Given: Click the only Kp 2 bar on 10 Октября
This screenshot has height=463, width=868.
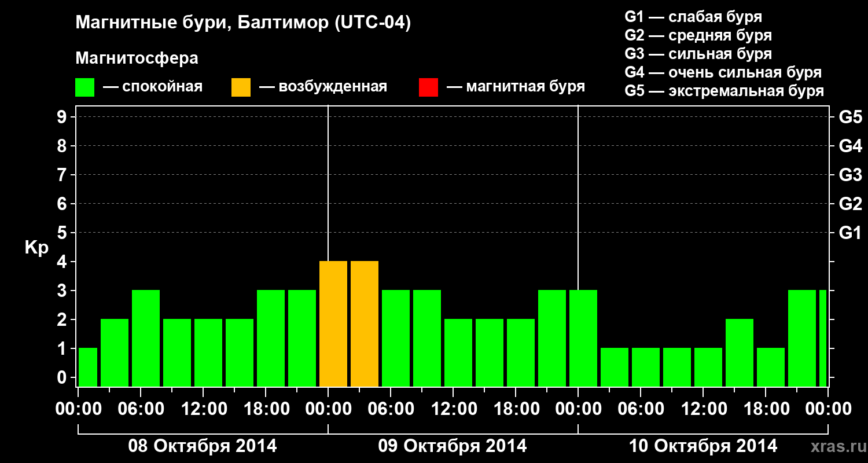Looking at the screenshot, I should pyautogui.click(x=740, y=353).
